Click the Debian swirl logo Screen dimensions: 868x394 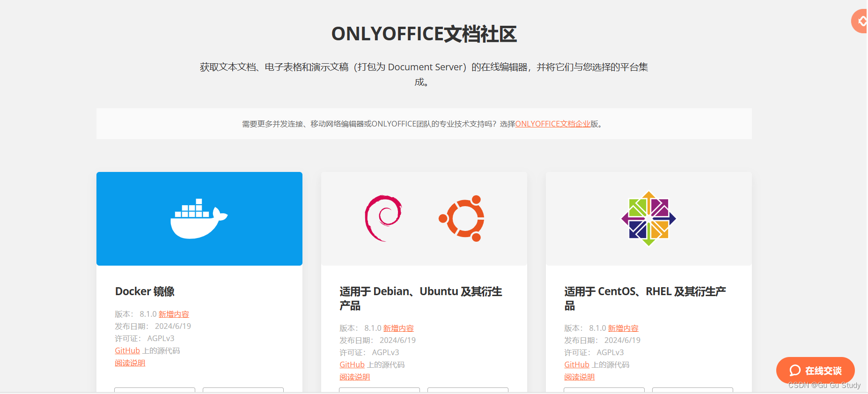383,218
